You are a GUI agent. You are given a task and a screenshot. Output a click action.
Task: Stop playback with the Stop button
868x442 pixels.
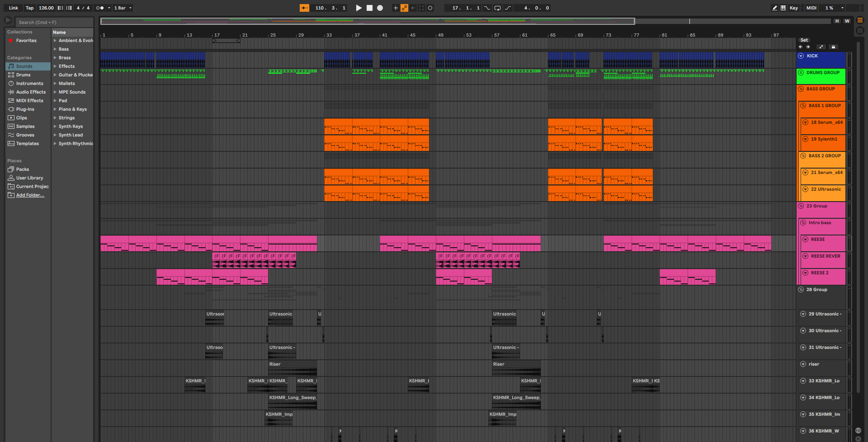pyautogui.click(x=369, y=8)
